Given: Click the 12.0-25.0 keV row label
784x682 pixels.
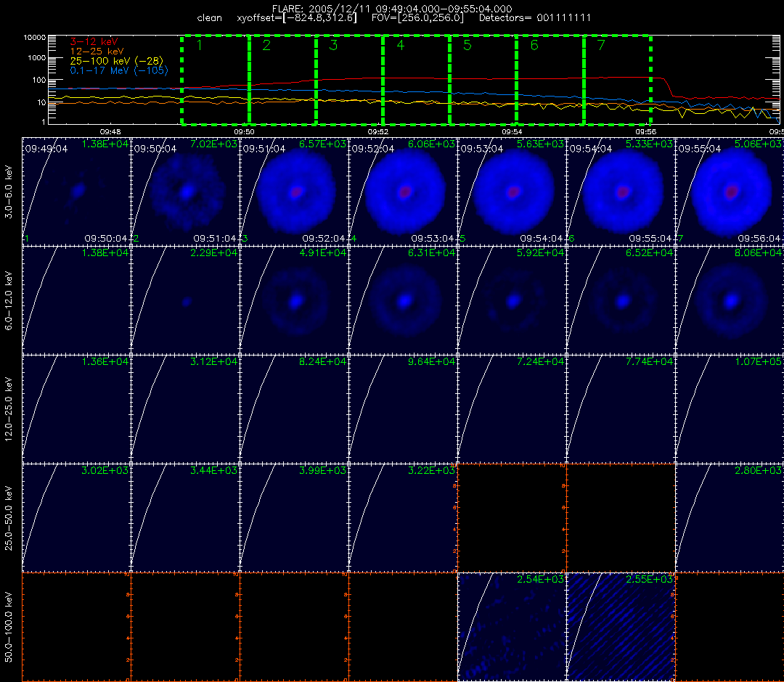Looking at the screenshot, I should tap(9, 409).
